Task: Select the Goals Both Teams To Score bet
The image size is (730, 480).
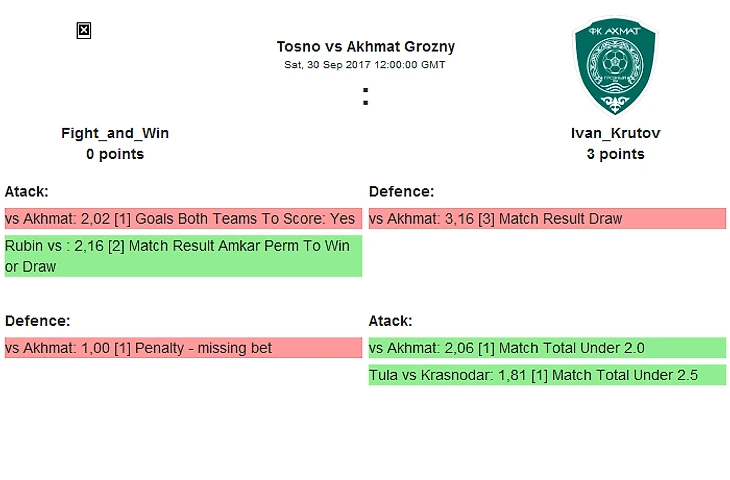Action: click(x=183, y=218)
